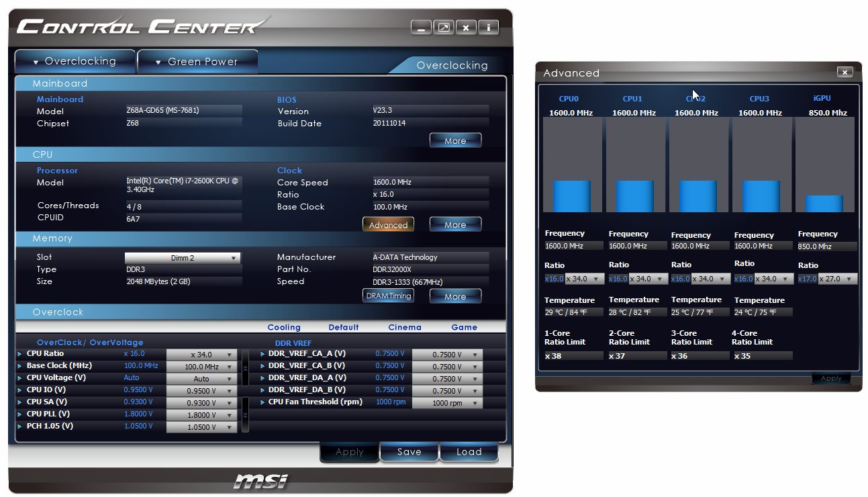Open the CPU1 ratio dropdown in Advanced window
The height and width of the screenshot is (497, 868).
click(647, 279)
